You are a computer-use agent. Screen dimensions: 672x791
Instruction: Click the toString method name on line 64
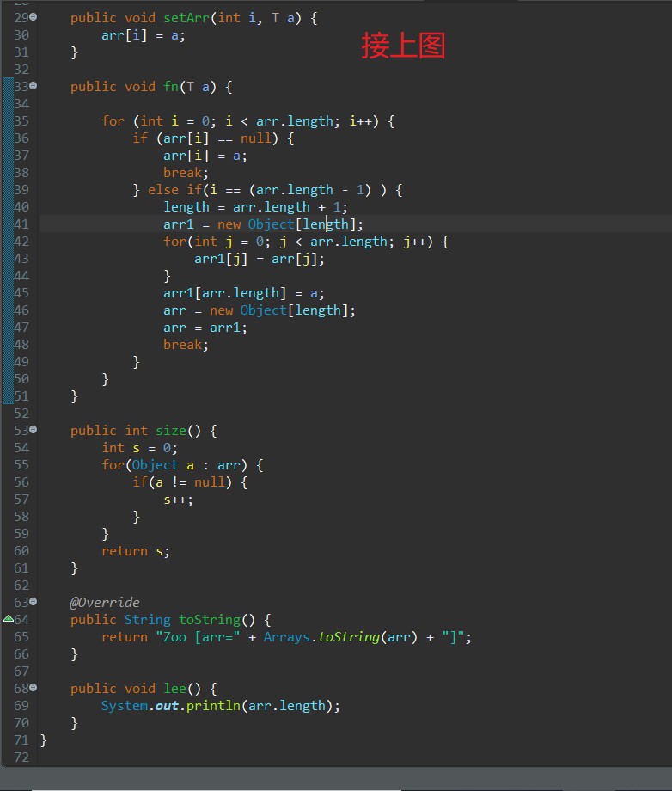tap(210, 620)
